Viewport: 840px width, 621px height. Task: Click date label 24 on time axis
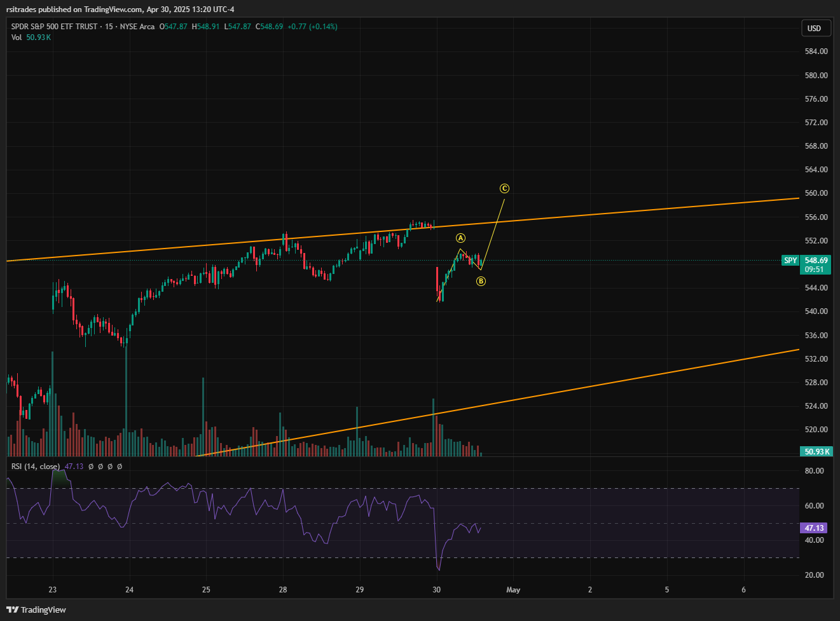(x=129, y=590)
